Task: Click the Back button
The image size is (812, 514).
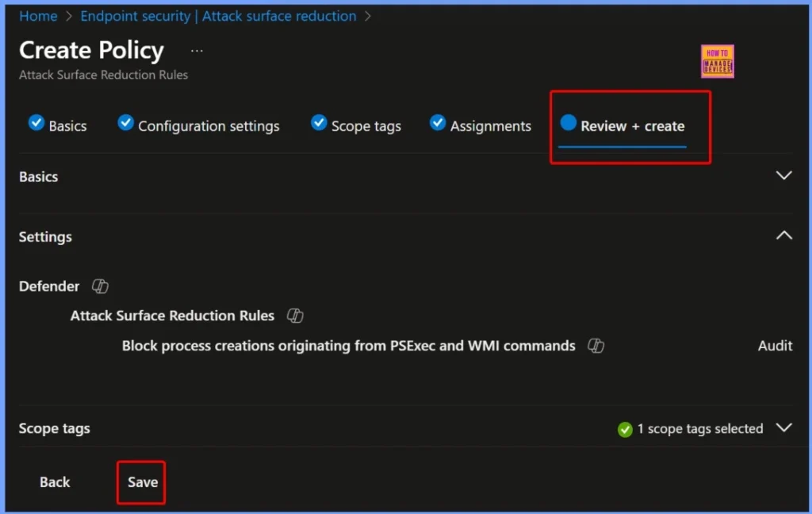Action: pyautogui.click(x=54, y=481)
